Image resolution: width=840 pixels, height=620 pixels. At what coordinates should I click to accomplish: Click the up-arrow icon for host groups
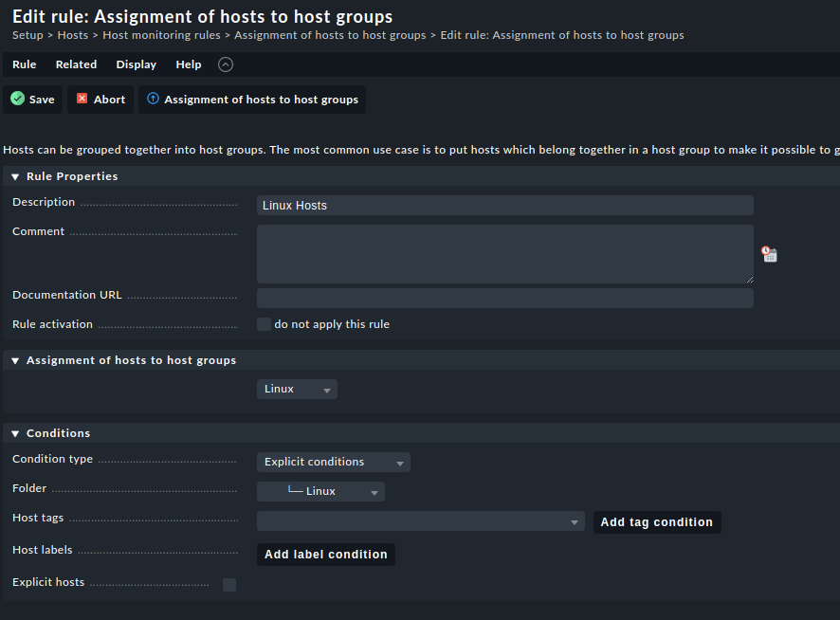tap(153, 99)
